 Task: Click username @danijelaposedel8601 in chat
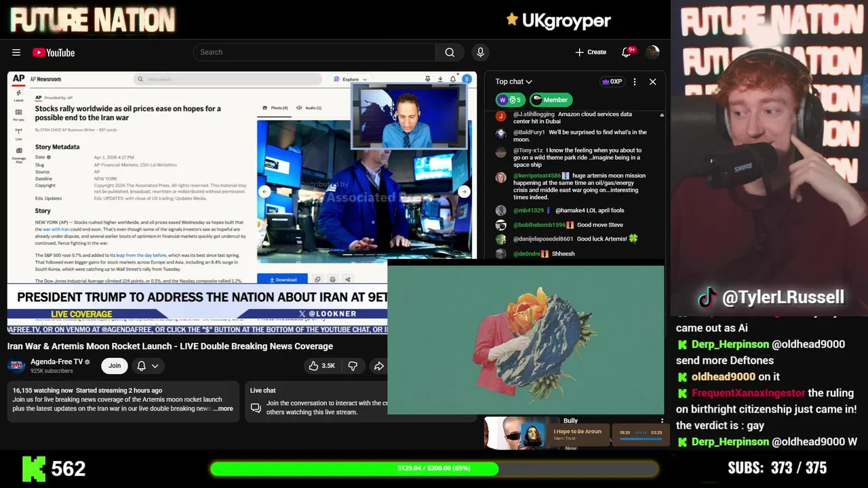pyautogui.click(x=543, y=239)
